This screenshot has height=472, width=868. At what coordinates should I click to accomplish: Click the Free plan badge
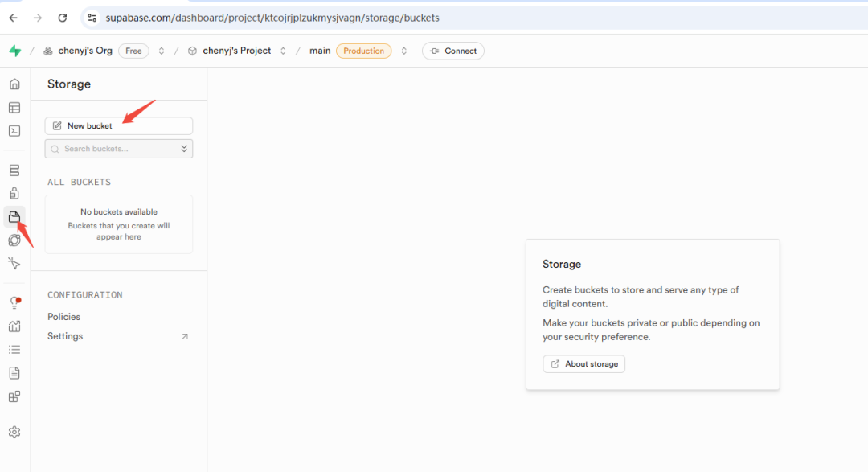[133, 51]
